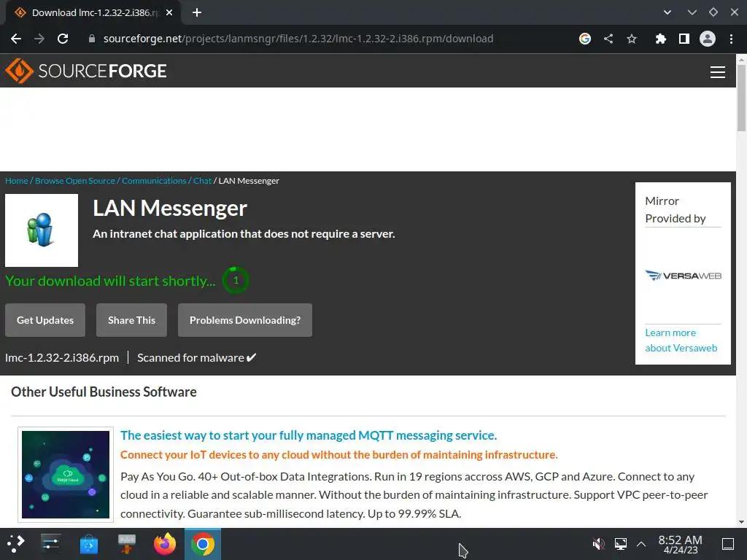Screen dimensions: 747x560
Task: Open the application launcher in taskbar
Action: click(16, 544)
